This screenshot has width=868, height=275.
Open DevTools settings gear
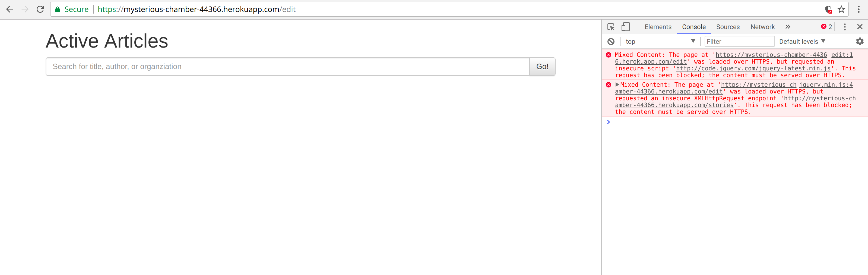pyautogui.click(x=860, y=41)
